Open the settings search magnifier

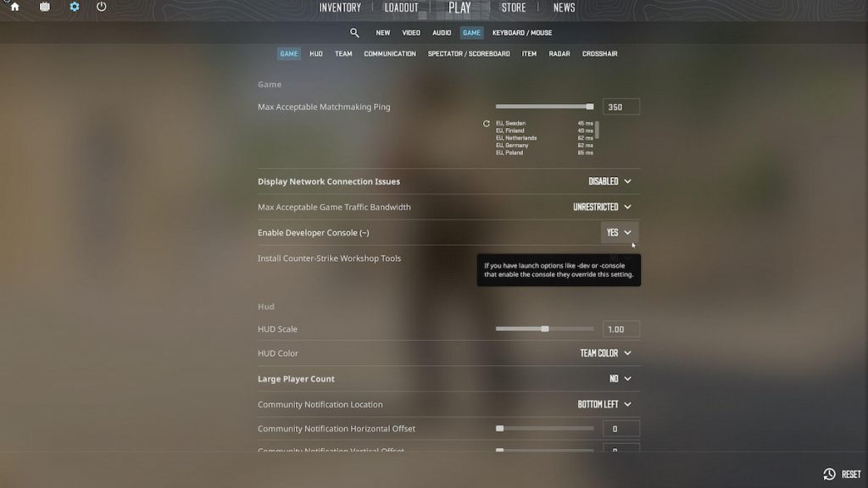pos(354,33)
